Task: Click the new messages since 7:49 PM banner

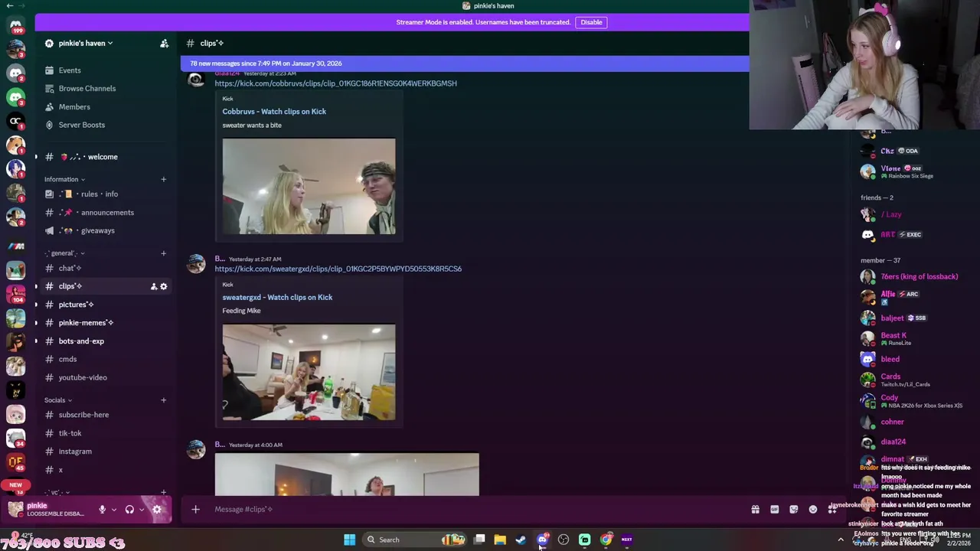Action: 465,64
